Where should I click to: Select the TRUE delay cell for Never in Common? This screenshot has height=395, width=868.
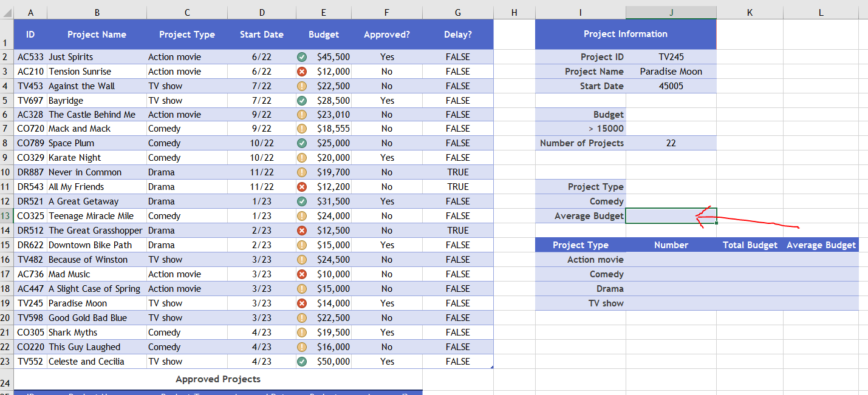(457, 172)
